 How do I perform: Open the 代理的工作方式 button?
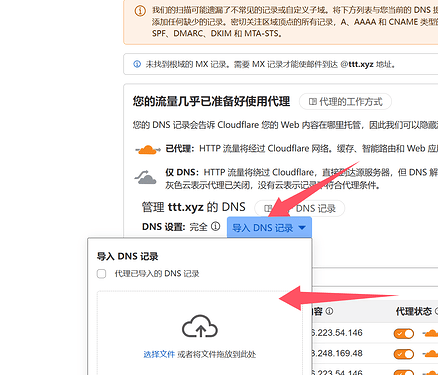click(345, 102)
